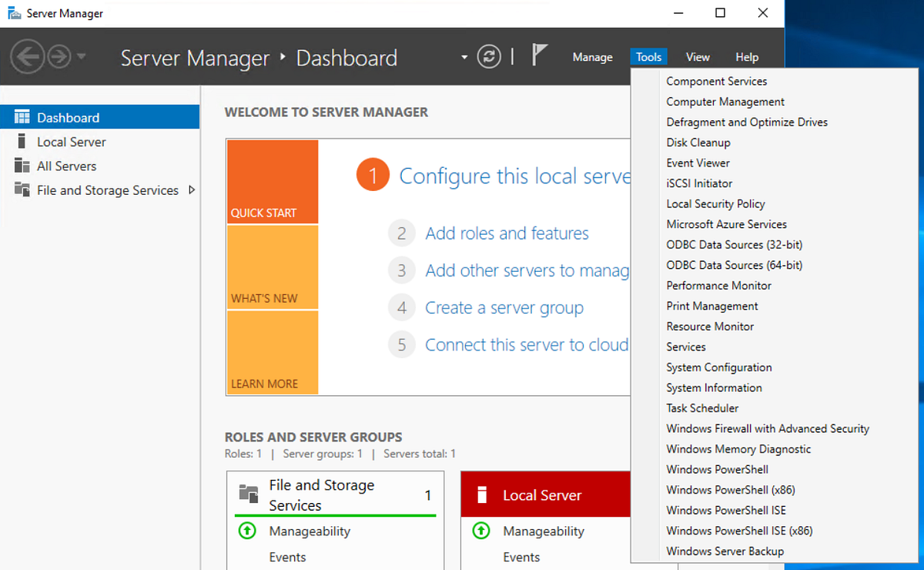This screenshot has height=570, width=924.
Task: Select Local Security Policy
Action: coord(716,203)
